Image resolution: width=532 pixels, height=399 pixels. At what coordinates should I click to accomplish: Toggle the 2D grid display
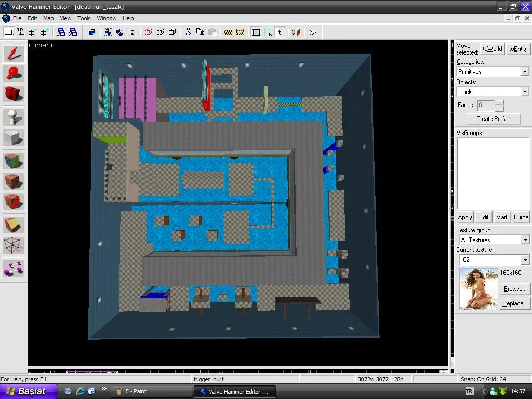[9, 32]
